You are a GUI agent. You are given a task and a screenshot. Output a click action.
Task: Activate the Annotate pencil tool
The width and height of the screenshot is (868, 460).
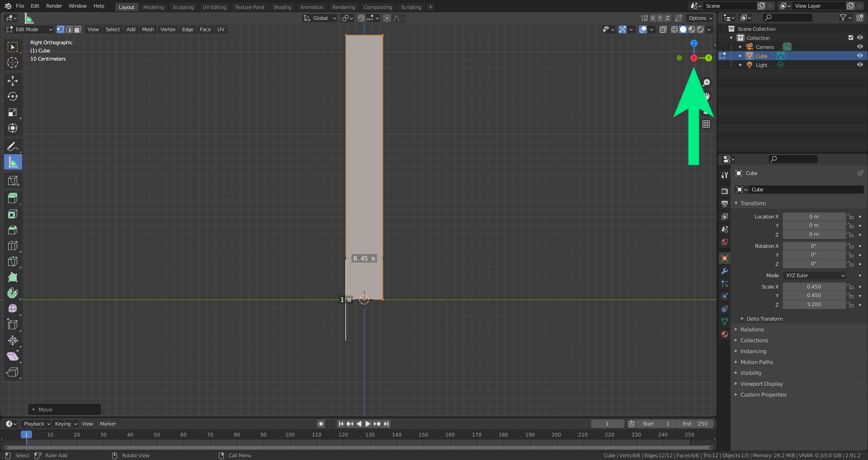13,147
